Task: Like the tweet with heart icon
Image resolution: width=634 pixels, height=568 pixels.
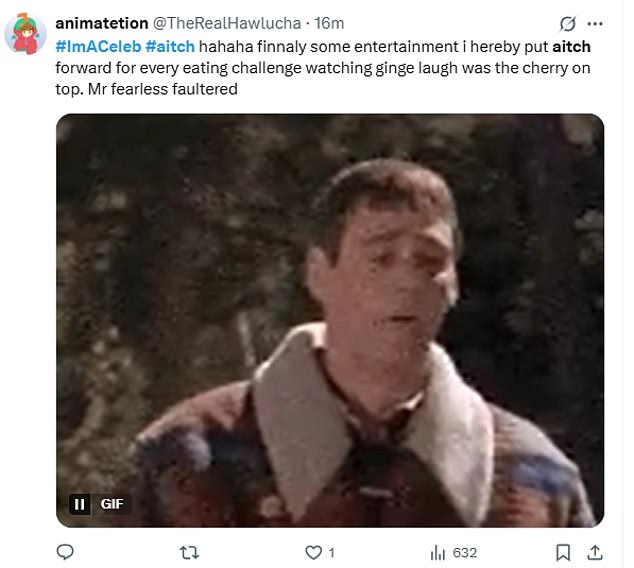Action: (x=313, y=552)
